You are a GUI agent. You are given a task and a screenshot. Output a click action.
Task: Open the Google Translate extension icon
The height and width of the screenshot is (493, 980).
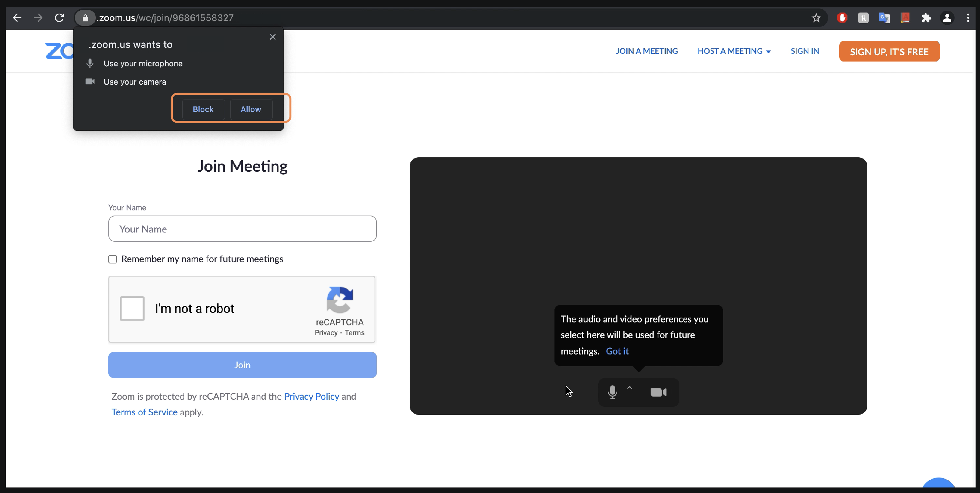tap(884, 18)
